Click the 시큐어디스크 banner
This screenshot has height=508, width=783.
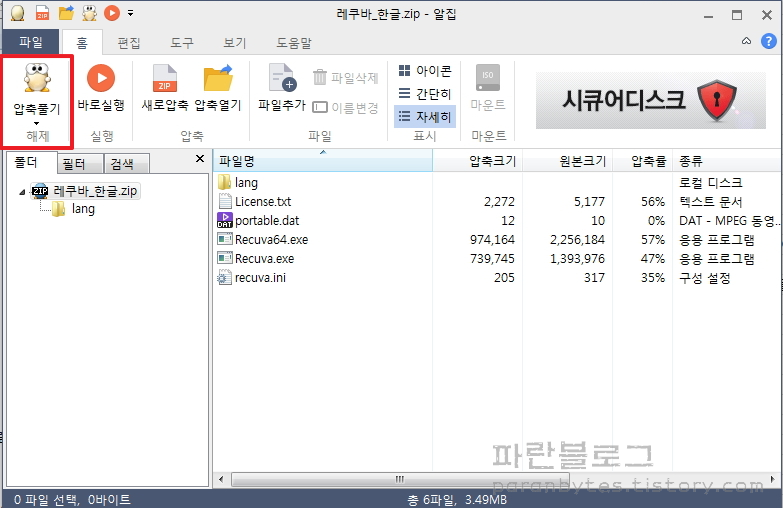(x=651, y=100)
